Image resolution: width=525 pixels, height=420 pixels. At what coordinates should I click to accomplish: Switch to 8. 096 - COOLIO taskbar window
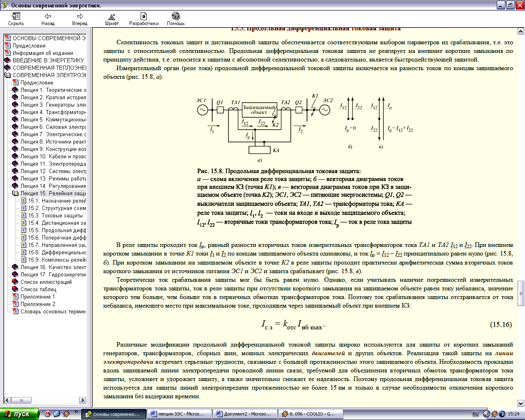coord(310,414)
